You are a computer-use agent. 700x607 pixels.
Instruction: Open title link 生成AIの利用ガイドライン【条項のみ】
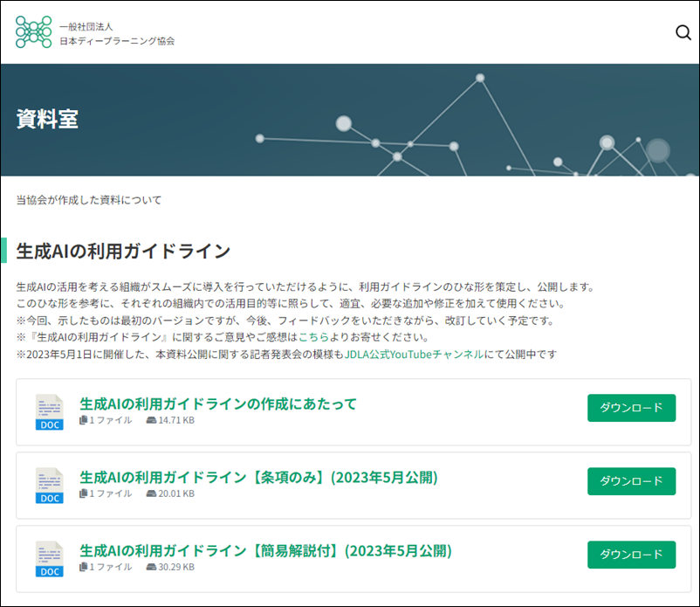pyautogui.click(x=258, y=477)
